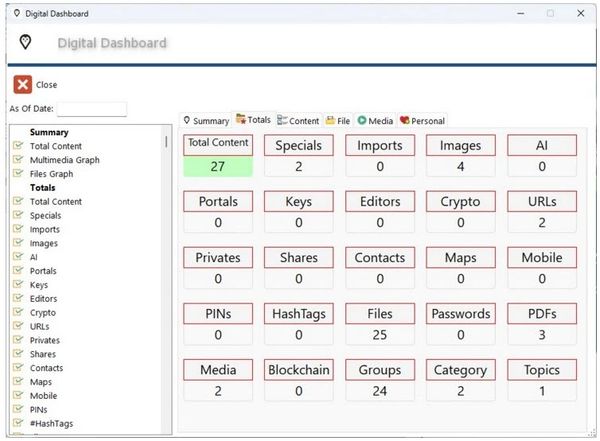Click the Content tab list icon
Screen dimensions: 600x441
[283, 120]
